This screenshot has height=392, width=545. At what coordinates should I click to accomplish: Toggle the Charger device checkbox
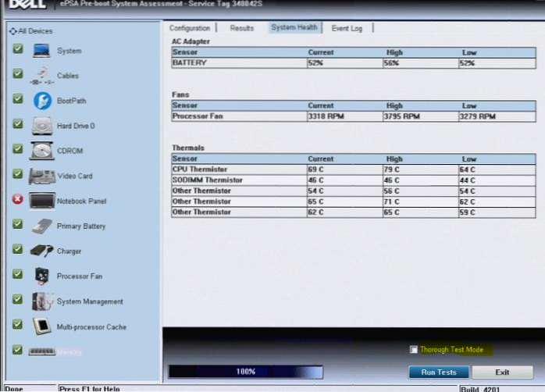pyautogui.click(x=17, y=251)
